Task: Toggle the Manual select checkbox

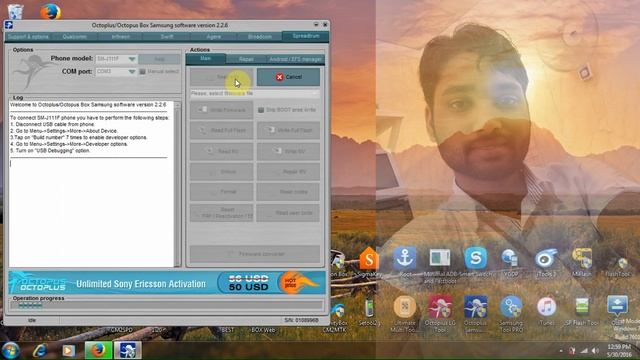Action: [x=142, y=71]
